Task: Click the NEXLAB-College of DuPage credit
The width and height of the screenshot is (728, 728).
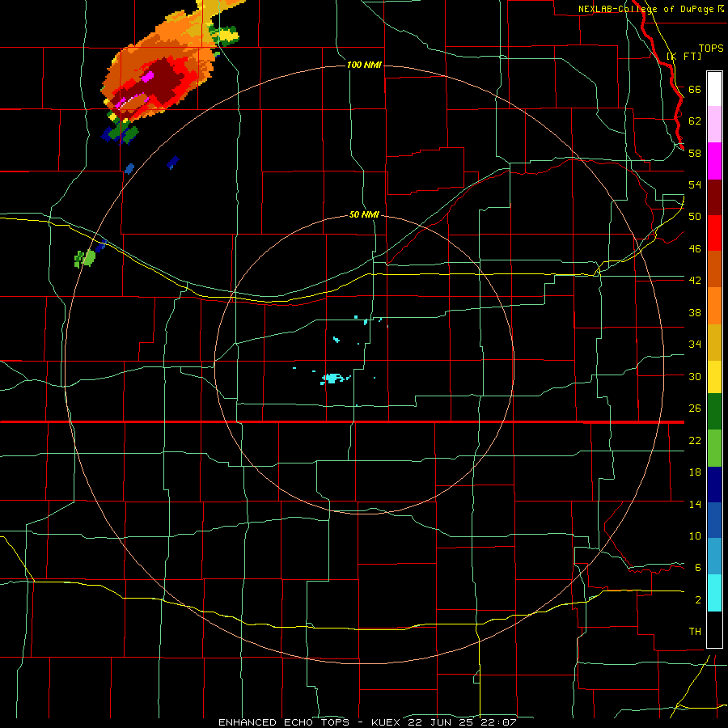Action: coord(651,9)
